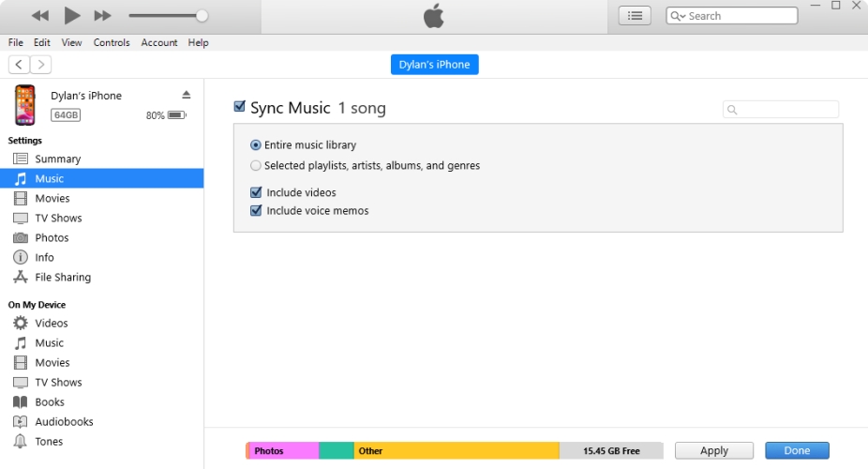Open the Controls menu
This screenshot has height=469, width=868.
(x=112, y=42)
